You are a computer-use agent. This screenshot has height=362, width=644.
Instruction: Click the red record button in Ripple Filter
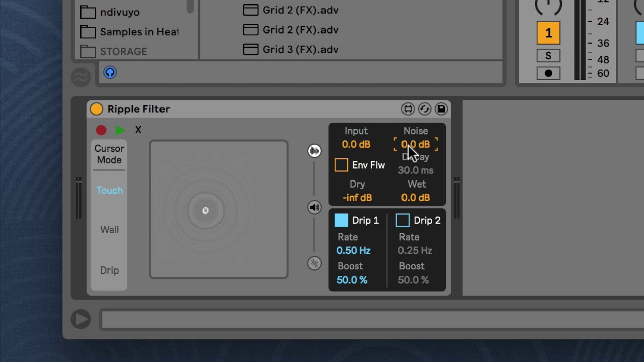[101, 130]
